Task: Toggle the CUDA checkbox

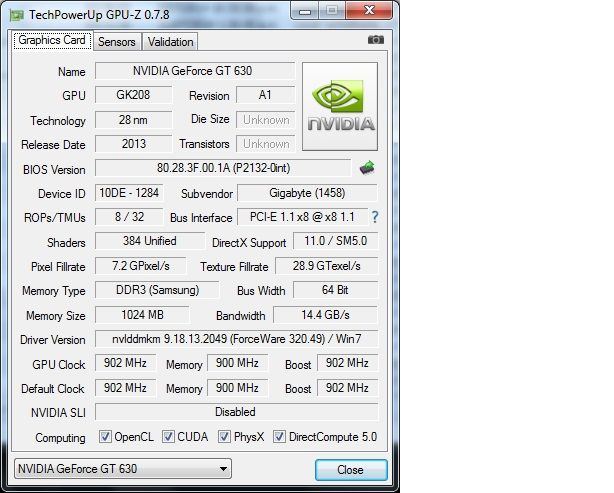Action: 168,436
